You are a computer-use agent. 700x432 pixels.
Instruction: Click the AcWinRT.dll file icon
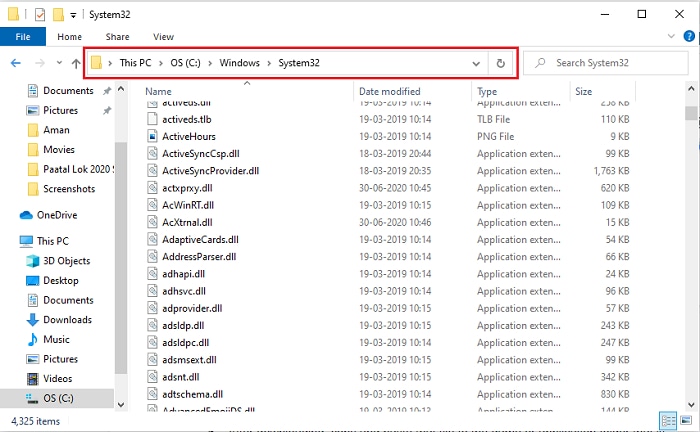[152, 205]
